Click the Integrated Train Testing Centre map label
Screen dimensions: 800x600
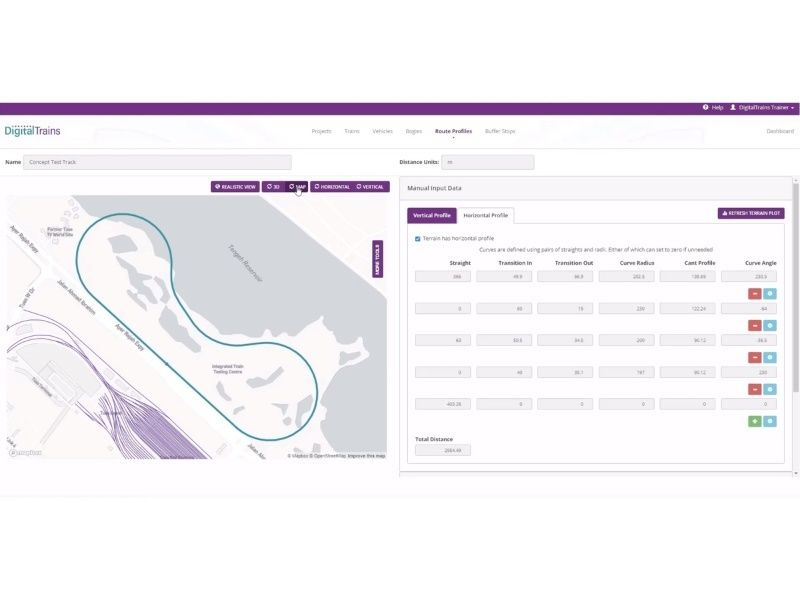(228, 369)
